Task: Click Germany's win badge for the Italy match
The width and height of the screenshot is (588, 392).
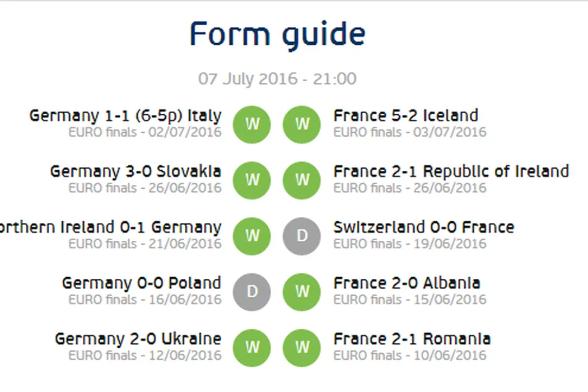Action: tap(251, 124)
